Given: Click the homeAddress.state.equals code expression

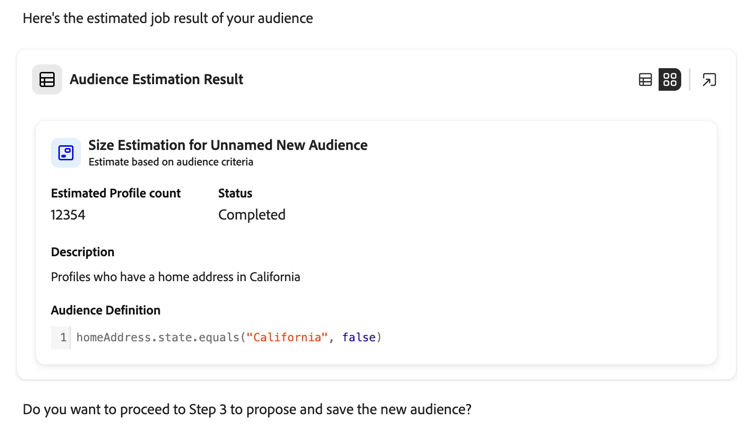Looking at the screenshot, I should click(x=158, y=338).
